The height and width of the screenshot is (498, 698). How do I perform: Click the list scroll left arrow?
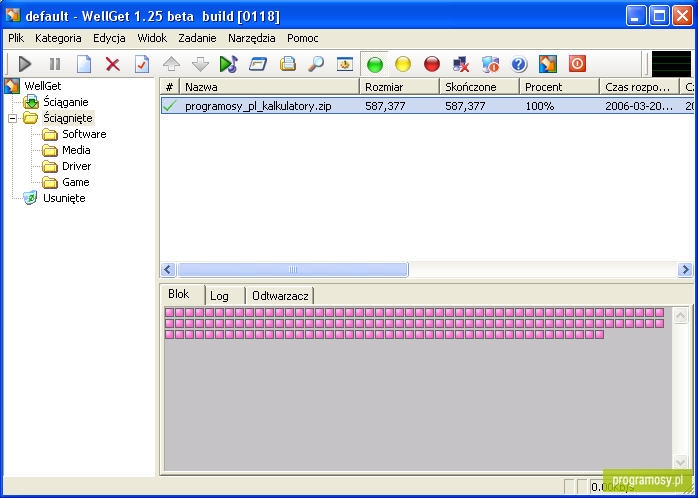168,270
